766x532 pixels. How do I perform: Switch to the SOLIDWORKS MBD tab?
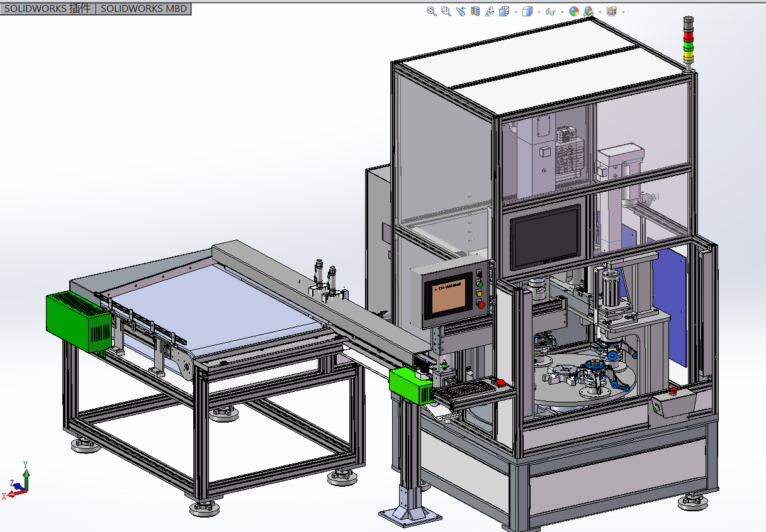click(144, 9)
